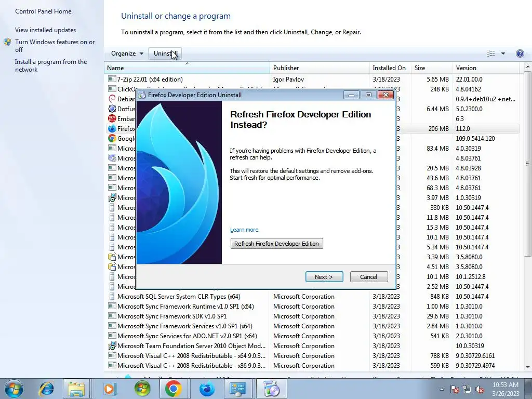
Task: Sort the list by Version column
Action: pos(486,68)
